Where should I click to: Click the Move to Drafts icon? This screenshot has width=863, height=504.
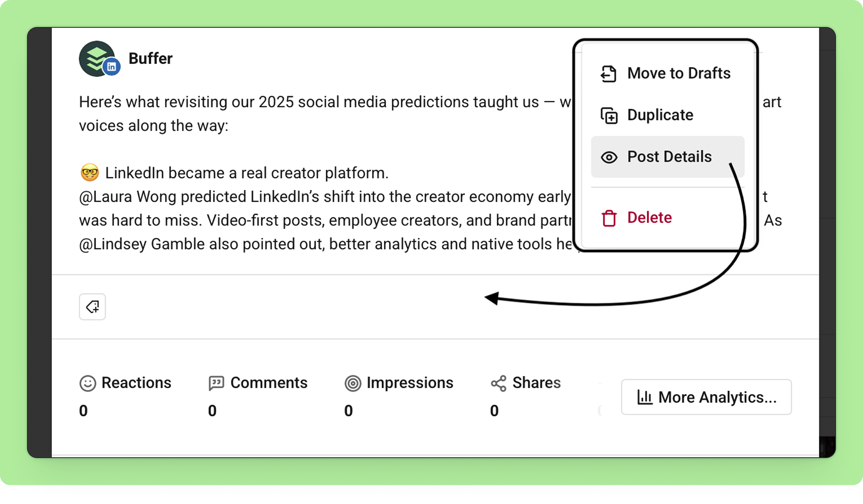point(608,74)
